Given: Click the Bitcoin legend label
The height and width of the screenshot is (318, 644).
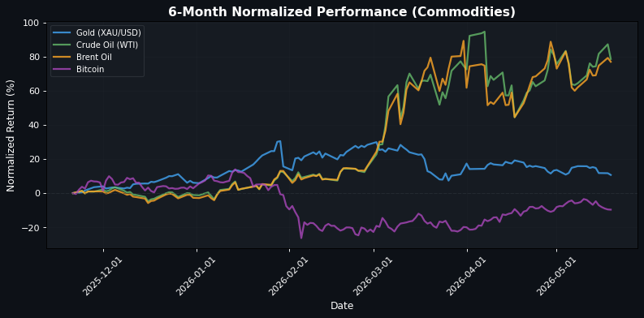Looking at the screenshot, I should (90, 69).
